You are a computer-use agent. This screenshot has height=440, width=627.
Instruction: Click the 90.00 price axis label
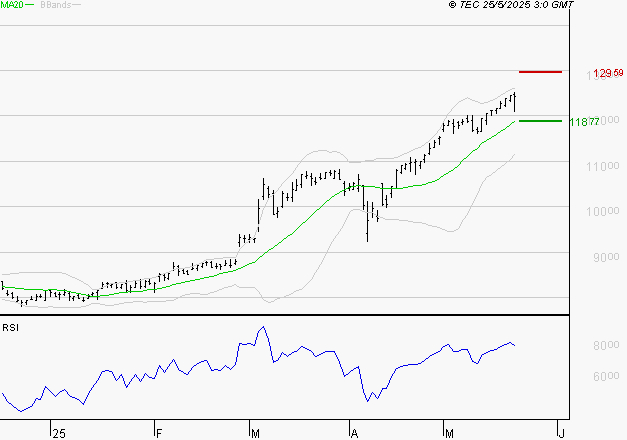[606, 257]
